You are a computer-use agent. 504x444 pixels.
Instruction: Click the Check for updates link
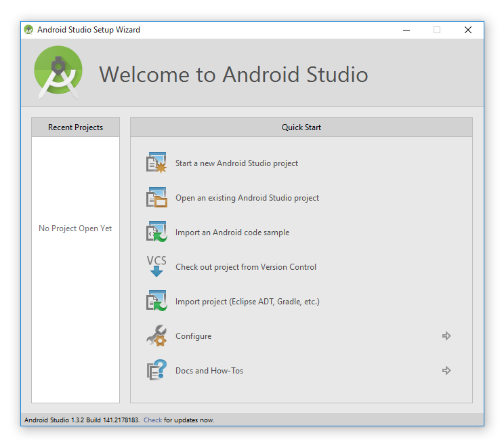pyautogui.click(x=152, y=420)
